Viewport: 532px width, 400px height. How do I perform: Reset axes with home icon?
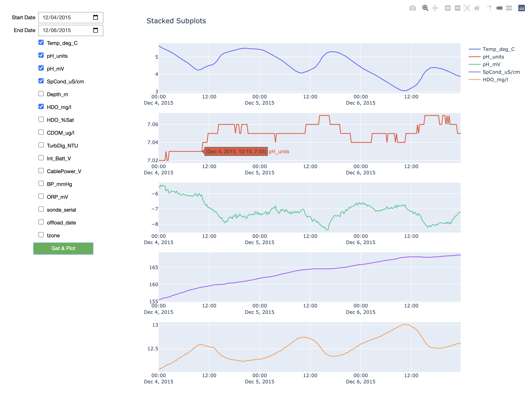tap(477, 8)
